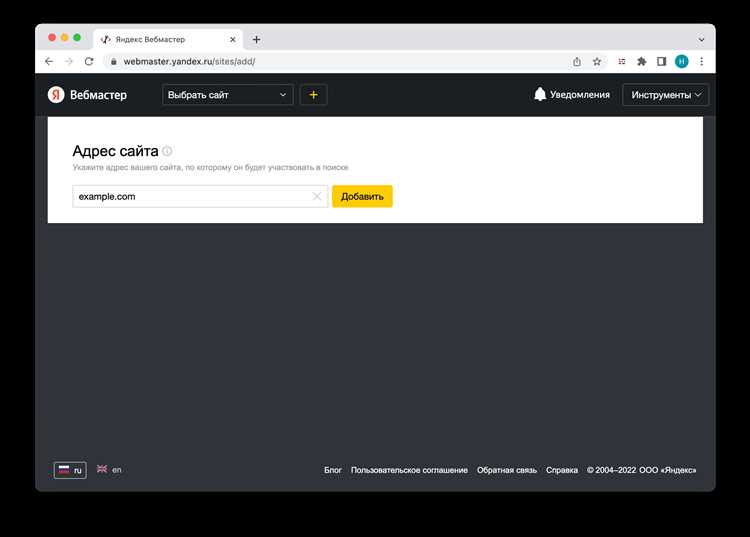Select the Яндекс Вебмастер tab
Viewport: 750px width, 537px height.
[x=168, y=39]
